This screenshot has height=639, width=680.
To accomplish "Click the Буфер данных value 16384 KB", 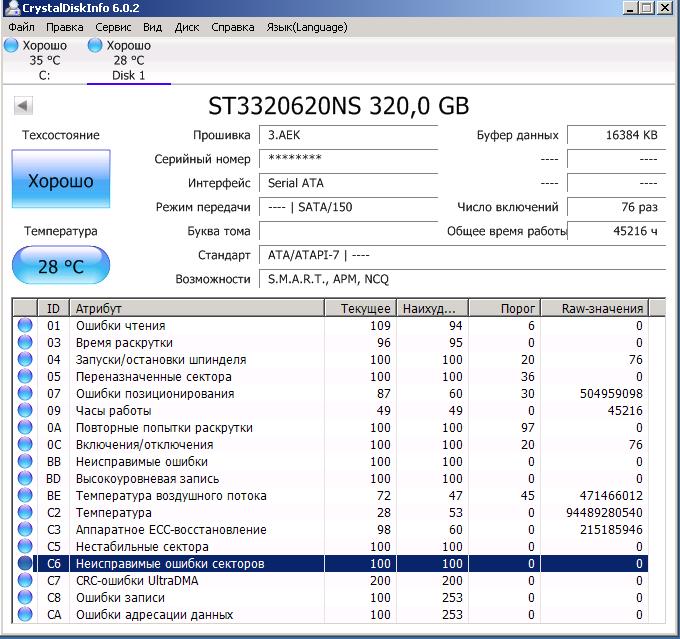I will point(616,135).
